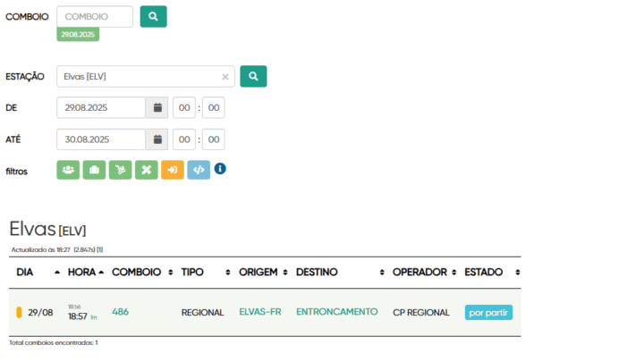The image size is (644, 362).
Task: Click the search button next to COMBOIO field
Action: (x=153, y=16)
